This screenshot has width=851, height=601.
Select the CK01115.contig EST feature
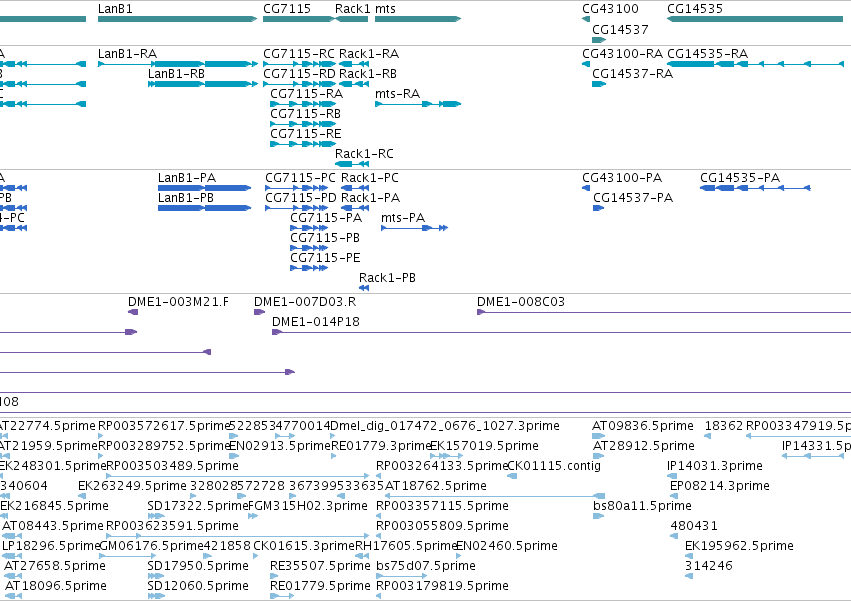512,476
